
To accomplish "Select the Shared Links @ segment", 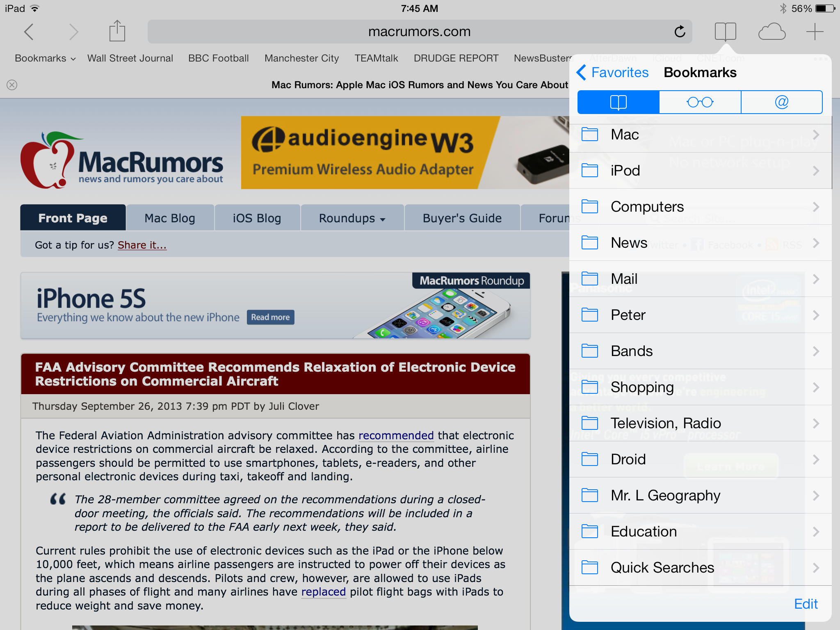I will coord(781,102).
